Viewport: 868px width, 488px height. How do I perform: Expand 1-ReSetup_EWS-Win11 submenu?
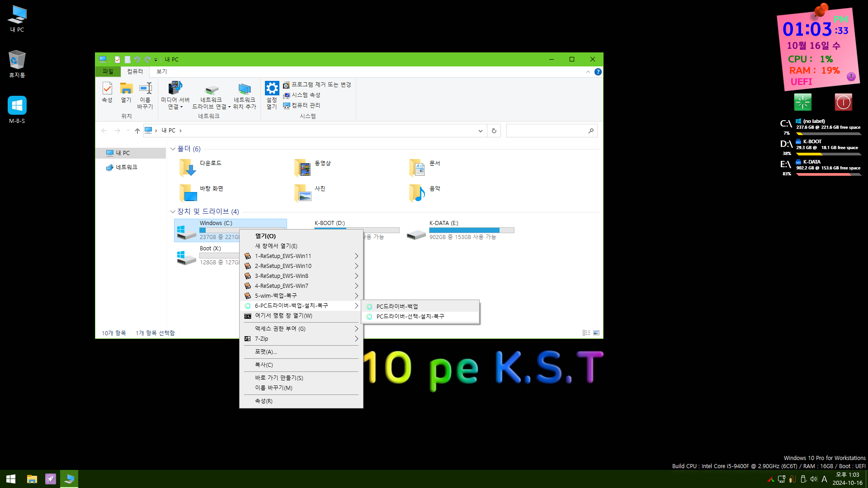pos(301,256)
